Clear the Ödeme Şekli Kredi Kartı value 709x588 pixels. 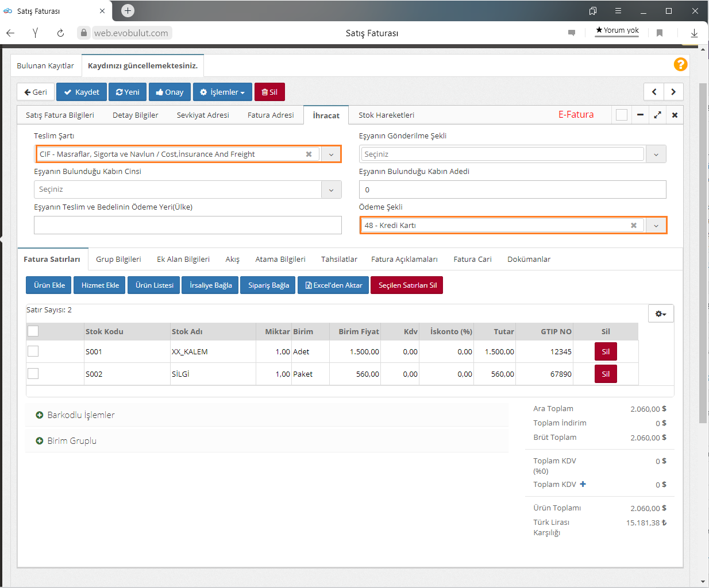click(x=633, y=225)
